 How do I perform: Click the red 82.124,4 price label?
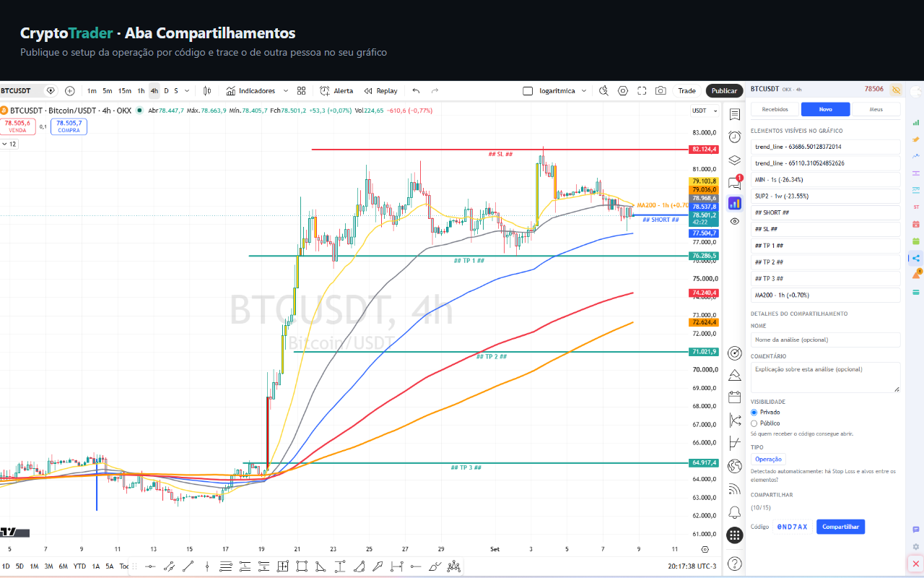point(705,150)
